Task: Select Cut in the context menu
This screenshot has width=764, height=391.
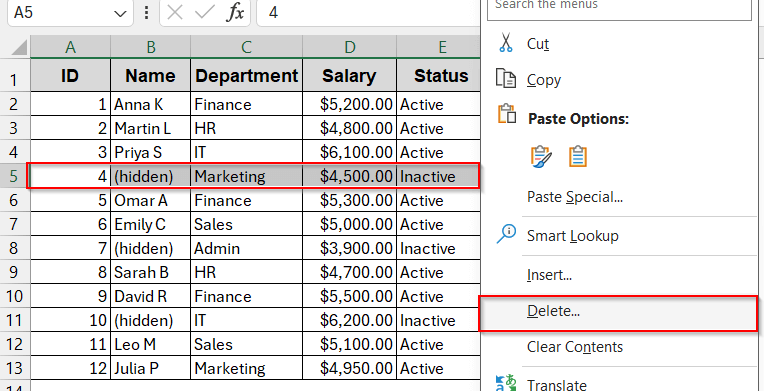Action: click(538, 44)
